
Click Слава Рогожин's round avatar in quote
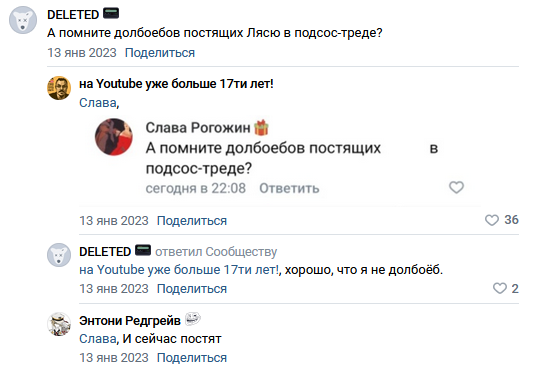[x=114, y=137]
